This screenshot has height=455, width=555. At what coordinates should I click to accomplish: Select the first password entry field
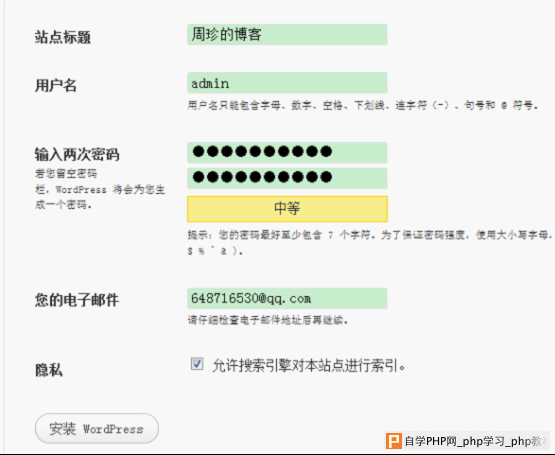point(287,153)
